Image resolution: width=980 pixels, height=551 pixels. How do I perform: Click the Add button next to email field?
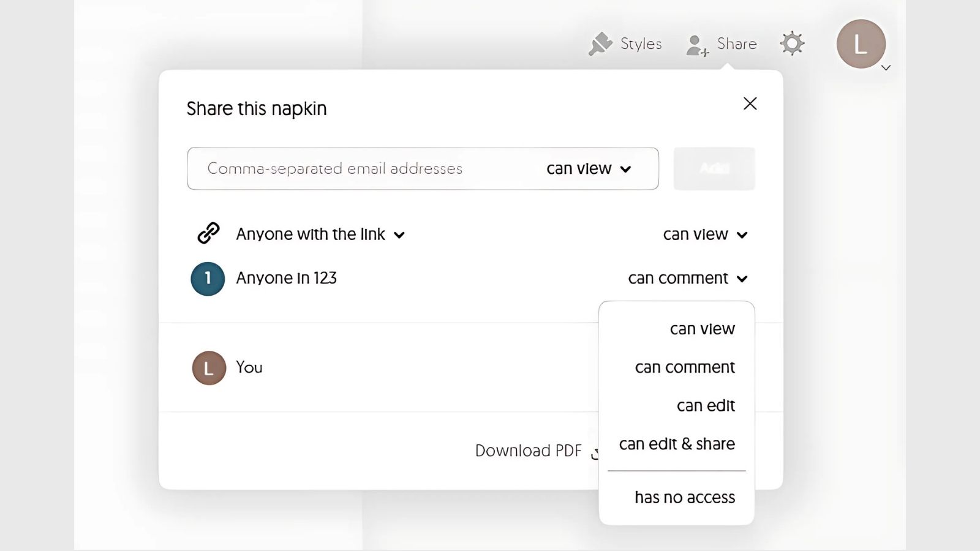point(714,169)
